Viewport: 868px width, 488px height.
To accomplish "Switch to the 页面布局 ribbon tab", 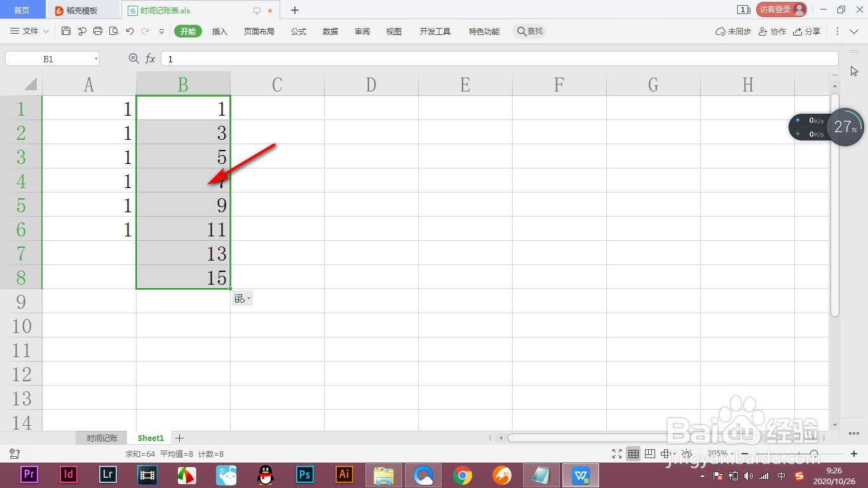I will tap(259, 31).
